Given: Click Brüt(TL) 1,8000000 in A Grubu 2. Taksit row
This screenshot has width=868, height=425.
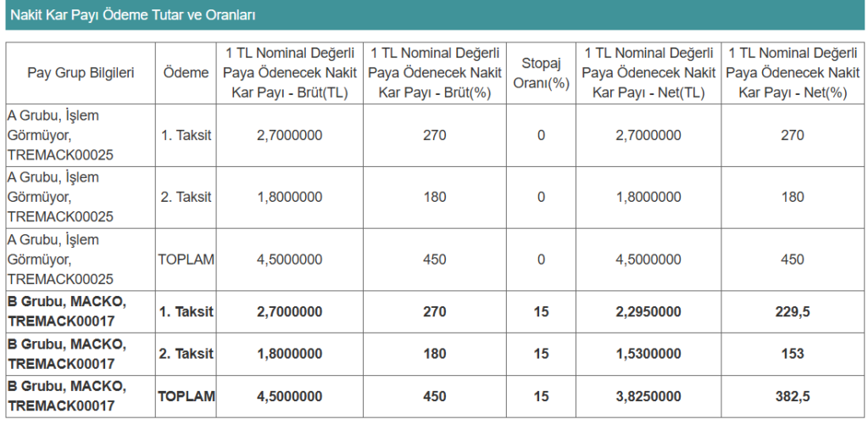Looking at the screenshot, I should pyautogui.click(x=290, y=198).
